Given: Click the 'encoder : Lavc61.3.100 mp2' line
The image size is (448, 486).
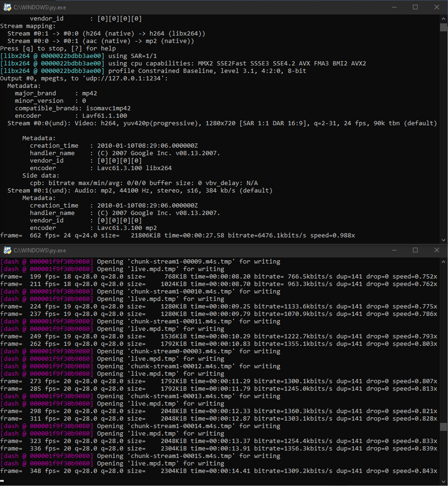Looking at the screenshot, I should point(93,228).
